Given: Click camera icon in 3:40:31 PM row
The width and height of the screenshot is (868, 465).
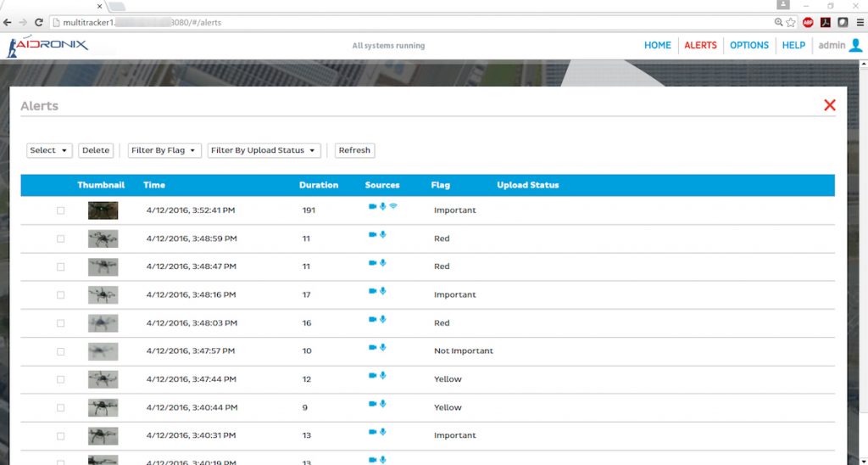Looking at the screenshot, I should (x=373, y=432).
